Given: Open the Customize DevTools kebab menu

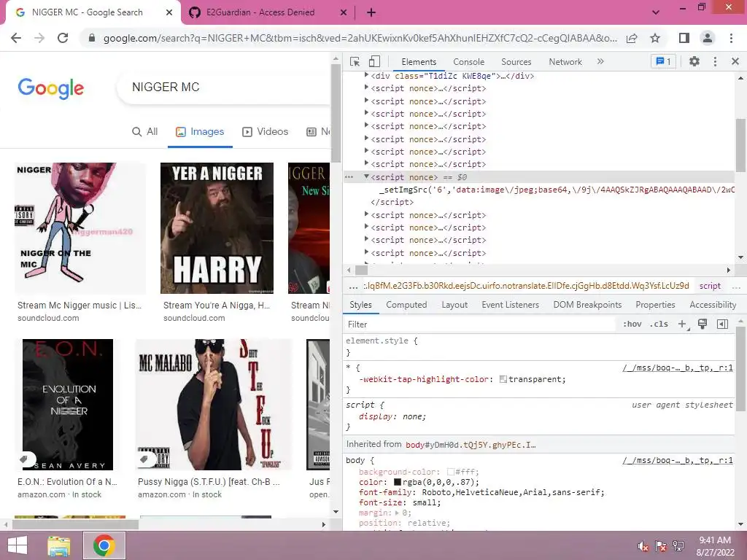Looking at the screenshot, I should 715,61.
